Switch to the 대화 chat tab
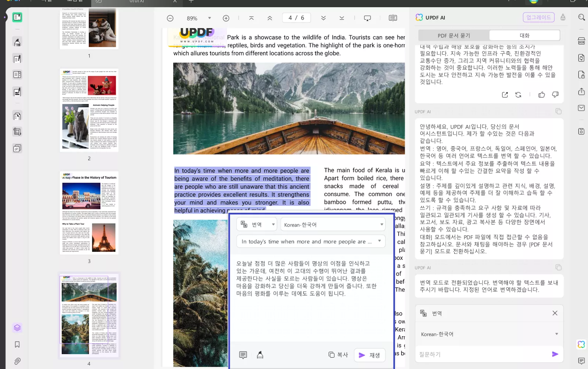The height and width of the screenshot is (369, 588). (524, 36)
